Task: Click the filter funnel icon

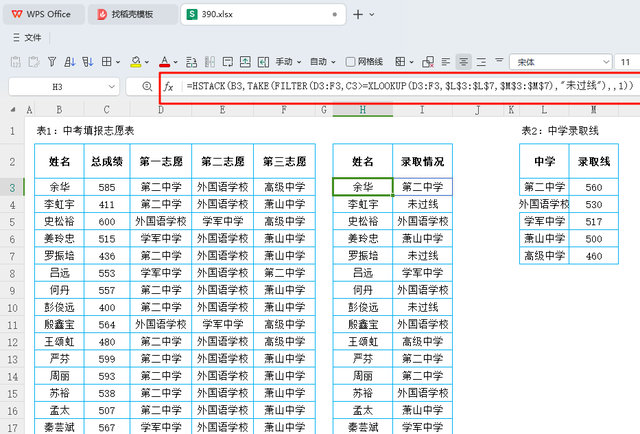Action: click(52, 62)
